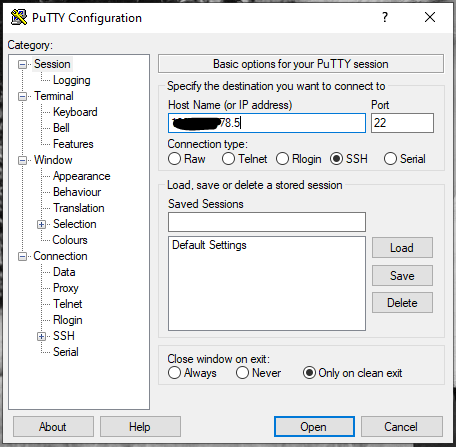Select the SSH connection type radio

[336, 159]
